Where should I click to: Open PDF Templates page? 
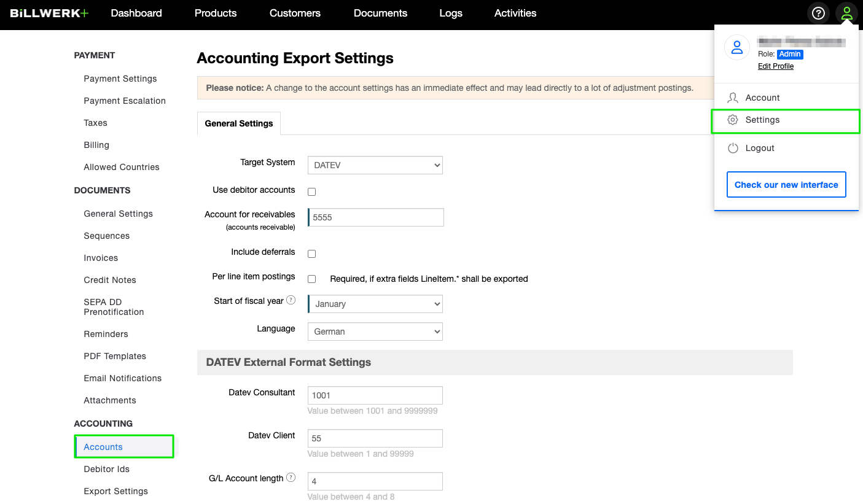(115, 356)
